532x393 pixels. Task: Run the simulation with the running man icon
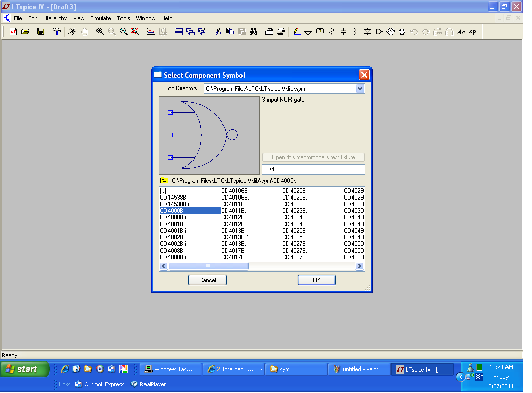pos(72,32)
